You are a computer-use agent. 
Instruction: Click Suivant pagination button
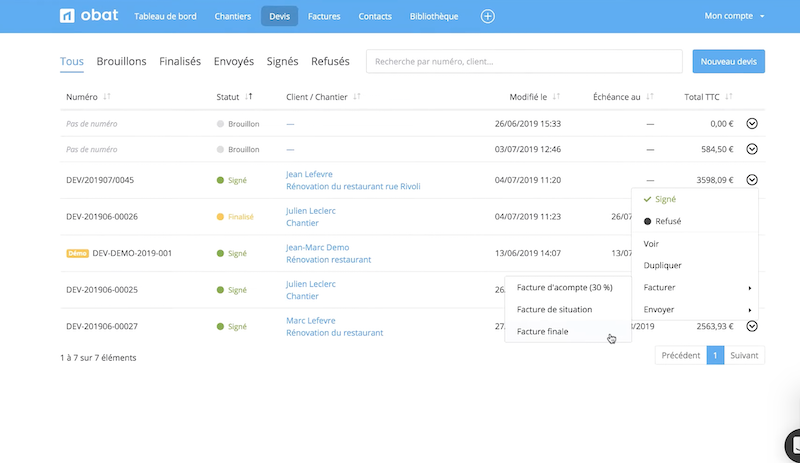tap(744, 355)
